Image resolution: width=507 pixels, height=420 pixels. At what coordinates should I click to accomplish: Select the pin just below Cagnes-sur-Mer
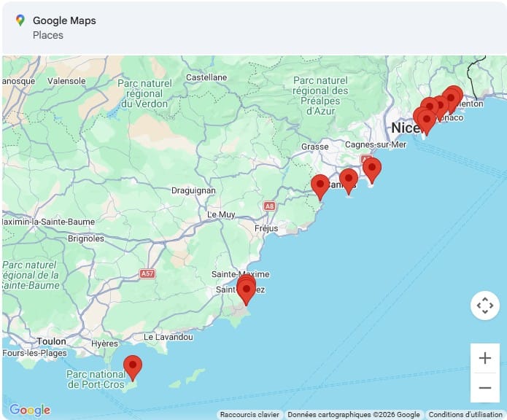point(372,169)
